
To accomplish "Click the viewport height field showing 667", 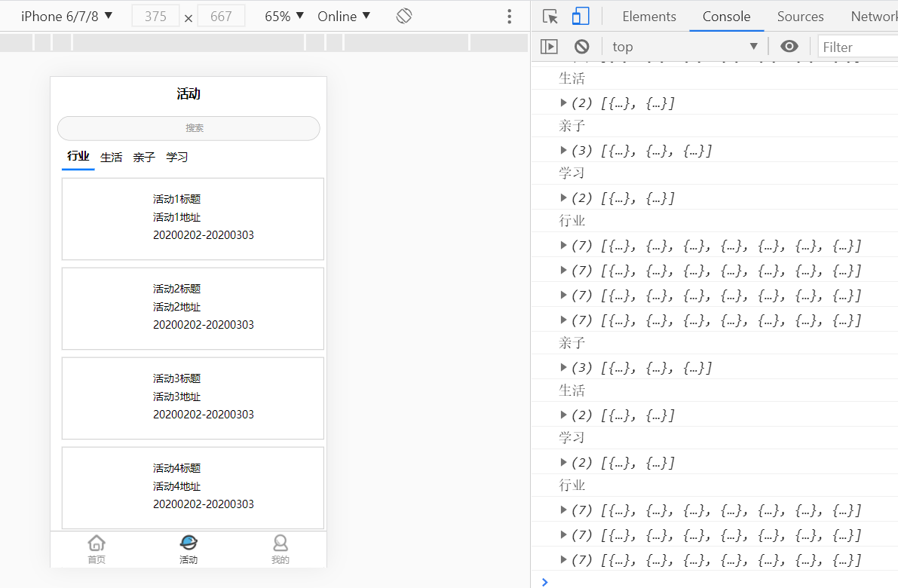I will point(221,16).
